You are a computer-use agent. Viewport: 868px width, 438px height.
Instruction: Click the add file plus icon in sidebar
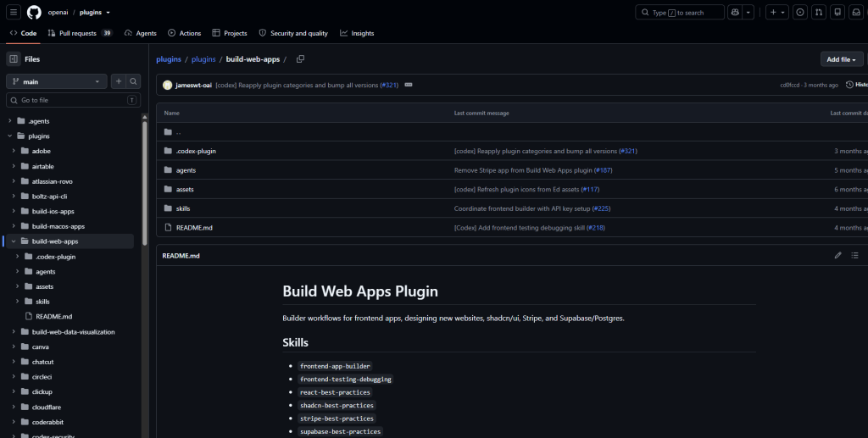pyautogui.click(x=119, y=81)
